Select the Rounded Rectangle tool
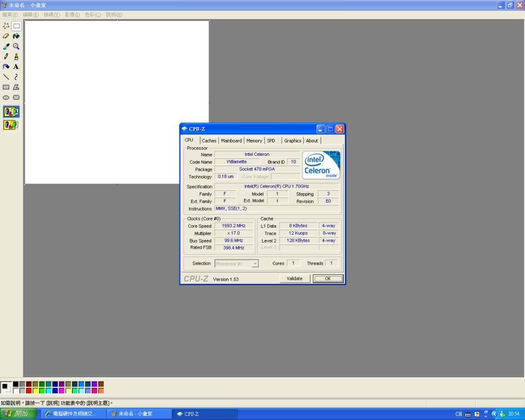 [16, 97]
